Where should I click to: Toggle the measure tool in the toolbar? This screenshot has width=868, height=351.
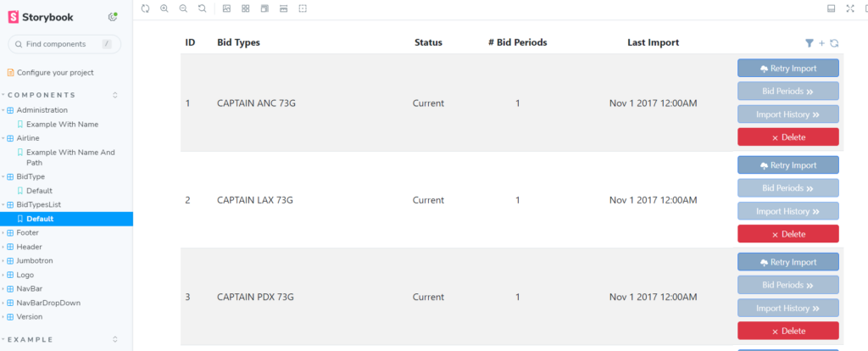tap(283, 8)
